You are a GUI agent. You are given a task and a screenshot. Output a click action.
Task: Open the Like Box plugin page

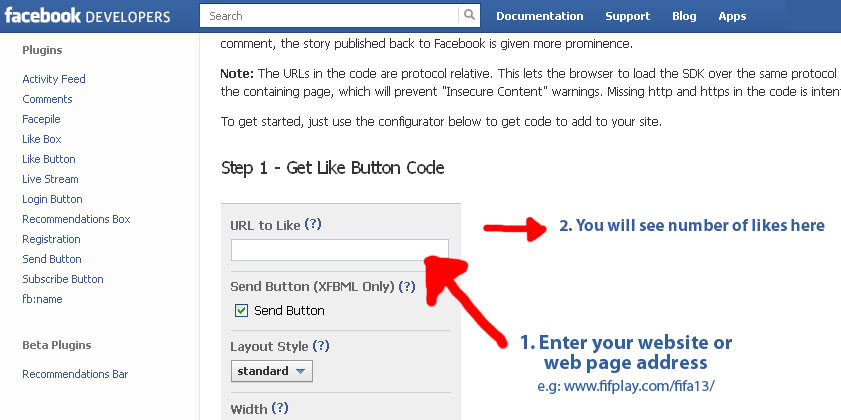[42, 139]
